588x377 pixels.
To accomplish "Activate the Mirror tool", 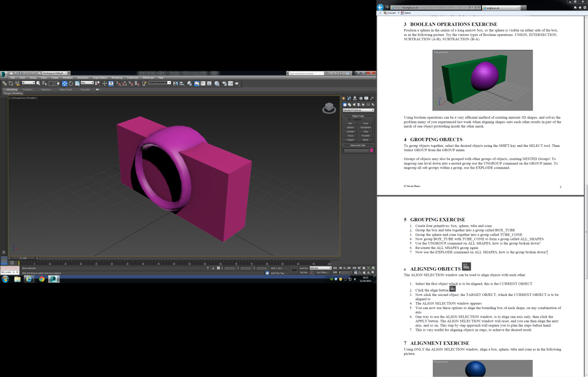I will coord(176,83).
